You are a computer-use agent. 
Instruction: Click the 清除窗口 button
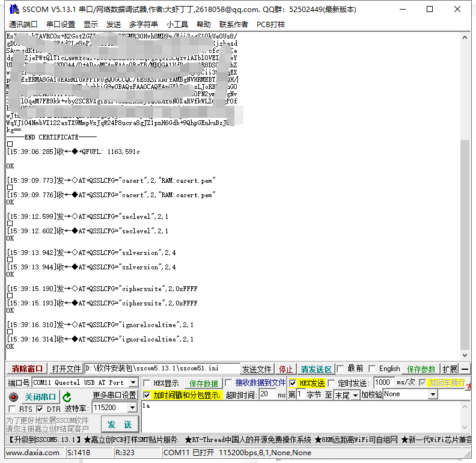coord(27,369)
